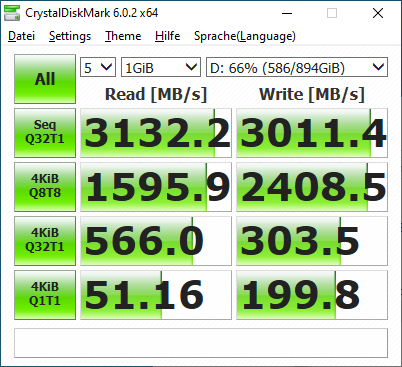Image resolution: width=402 pixels, height=367 pixels.
Task: Select the Seq read result 3132.2
Action: click(156, 133)
